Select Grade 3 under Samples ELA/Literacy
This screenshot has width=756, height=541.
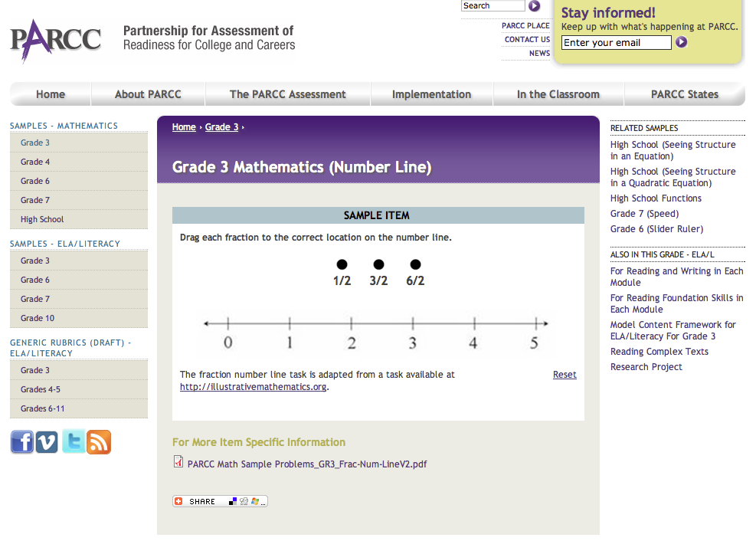tap(79, 261)
